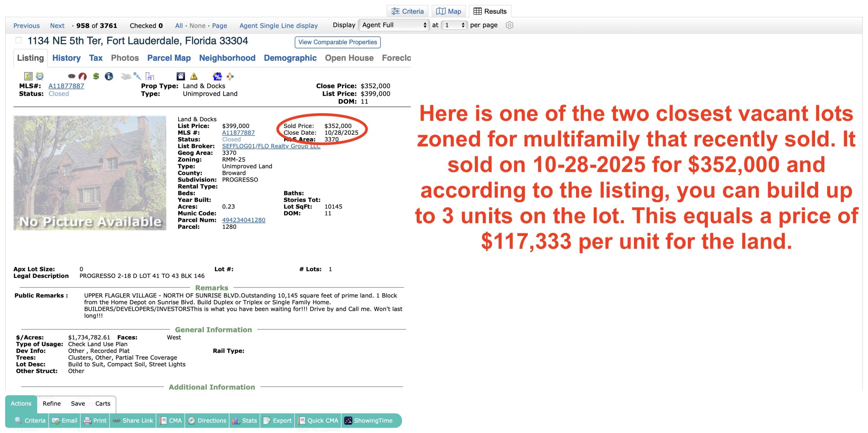Image resolution: width=868 pixels, height=433 pixels.
Task: Click the dark blue house icon
Action: (x=181, y=76)
